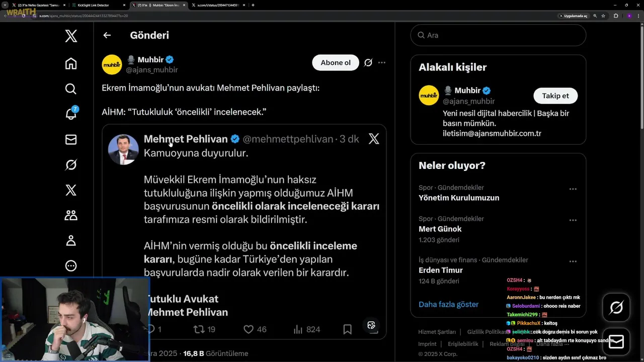Viewport: 644px width, 362px height.
Task: Like the post showing 46 likes
Action: (x=255, y=329)
